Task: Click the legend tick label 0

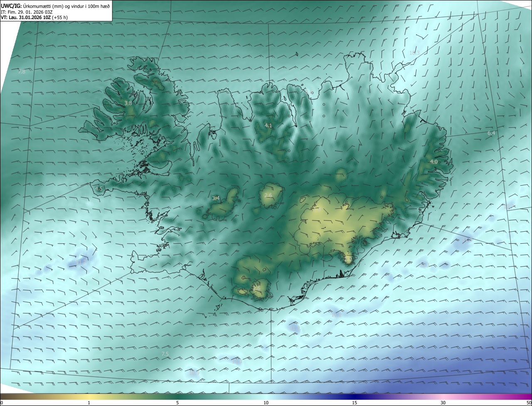Action: pyautogui.click(x=2, y=403)
